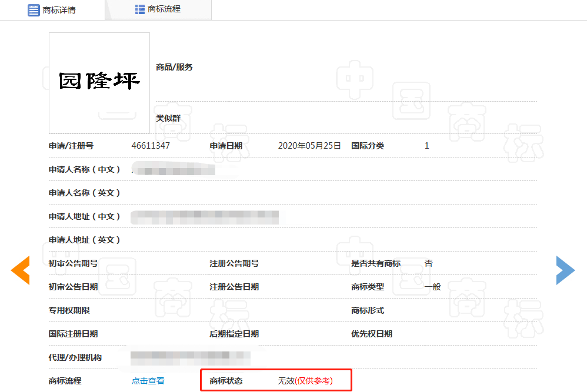
Task: Click the 商标类型 label
Action: 367,287
